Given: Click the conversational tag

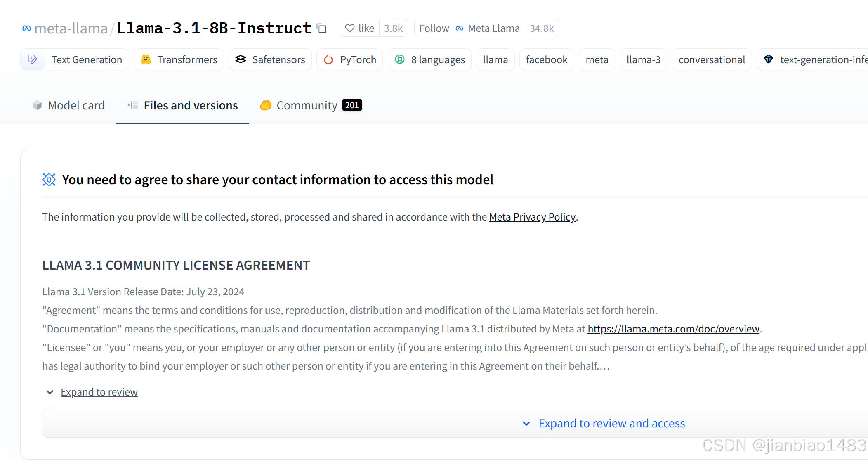Looking at the screenshot, I should click(x=712, y=59).
